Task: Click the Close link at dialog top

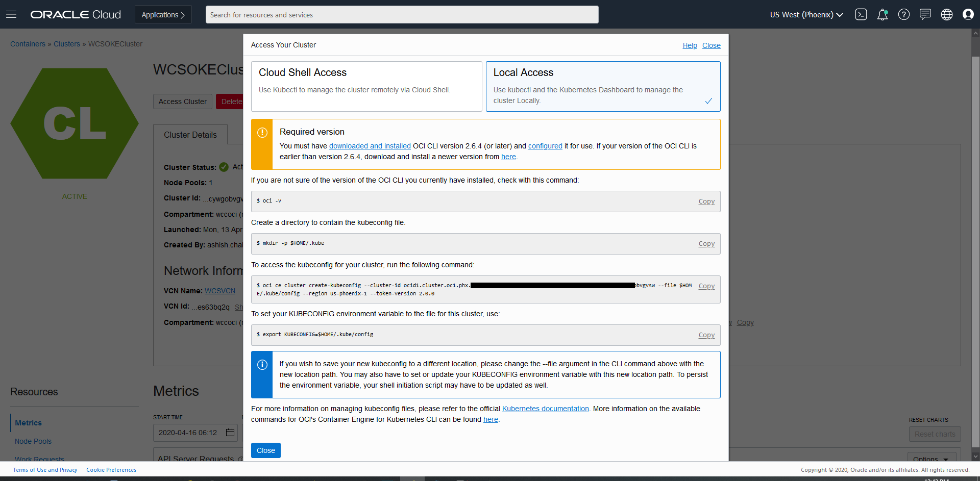Action: tap(712, 45)
